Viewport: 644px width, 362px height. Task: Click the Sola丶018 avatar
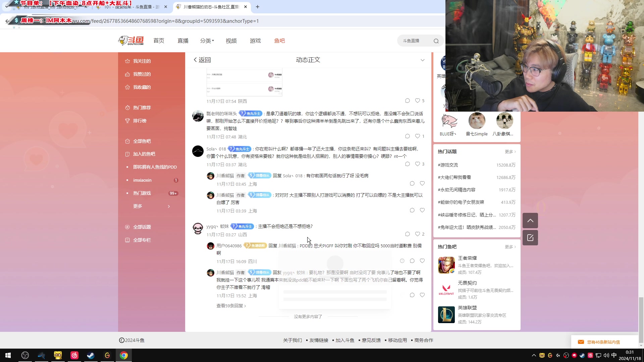198,151
